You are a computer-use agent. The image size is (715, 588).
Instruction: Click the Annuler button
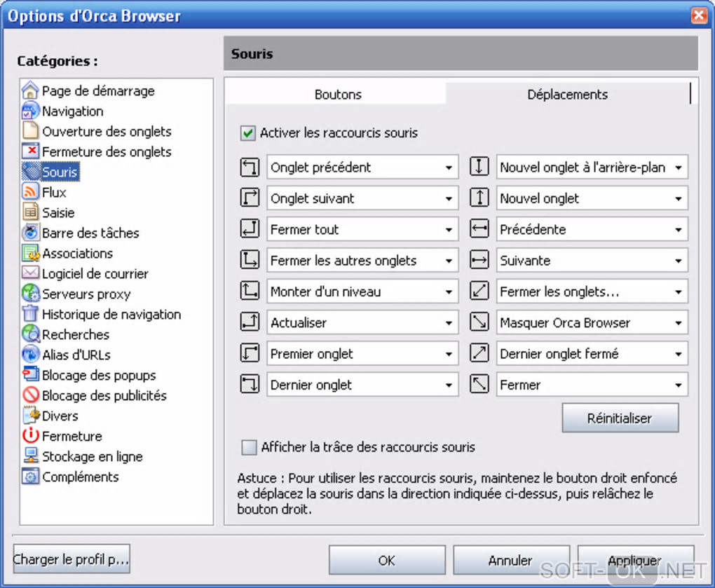pos(511,560)
